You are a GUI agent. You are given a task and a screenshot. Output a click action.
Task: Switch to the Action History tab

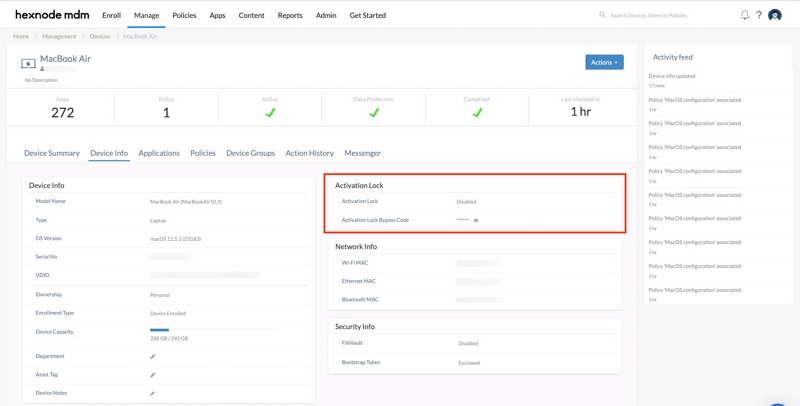310,153
